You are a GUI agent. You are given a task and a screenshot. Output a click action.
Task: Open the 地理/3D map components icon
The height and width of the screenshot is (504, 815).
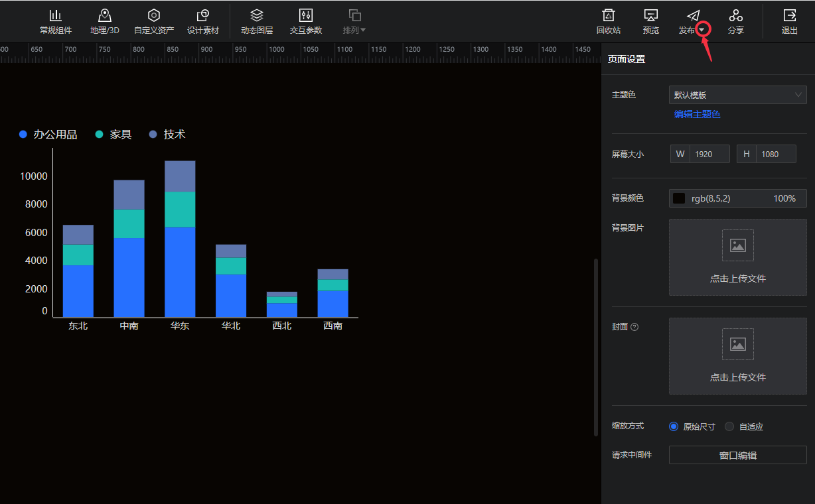coord(105,16)
